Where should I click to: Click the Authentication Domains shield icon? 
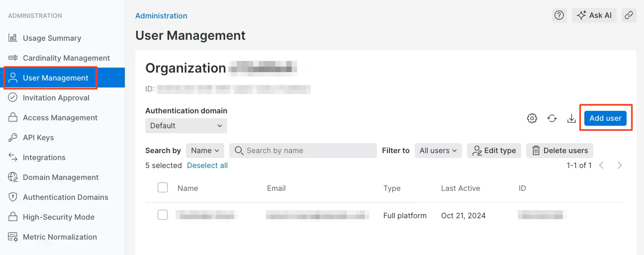pyautogui.click(x=13, y=197)
